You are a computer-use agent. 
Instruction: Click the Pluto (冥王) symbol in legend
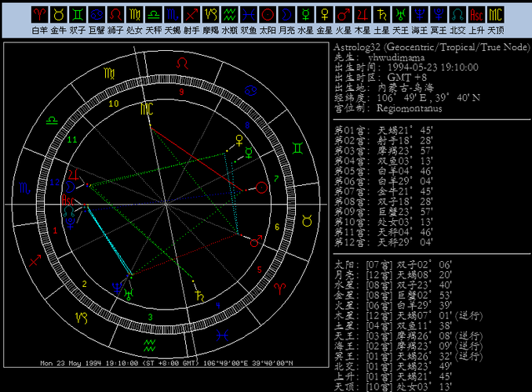coord(439,15)
